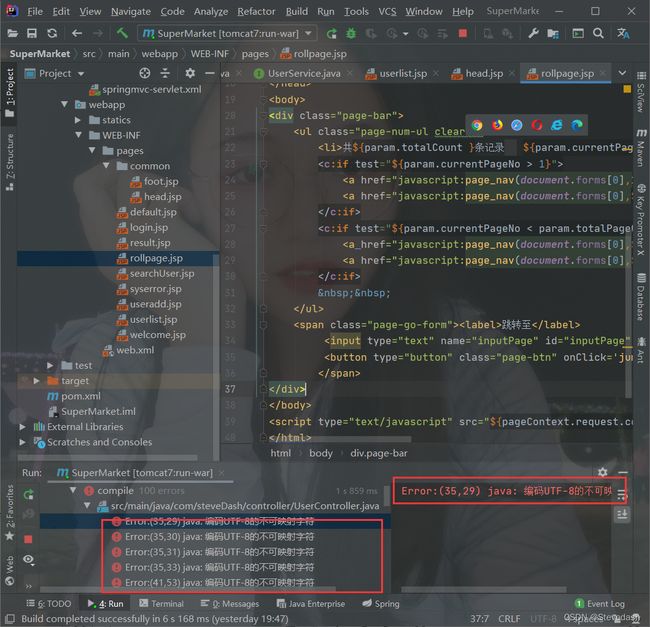This screenshot has width=650, height=627.
Task: Switch to the head.jsp editor tab
Action: (x=483, y=73)
